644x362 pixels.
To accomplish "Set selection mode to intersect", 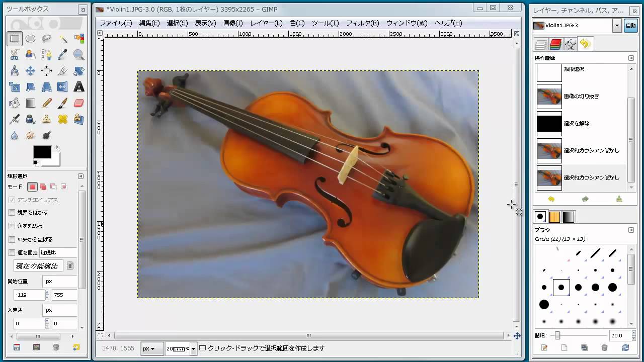I will coord(64,187).
